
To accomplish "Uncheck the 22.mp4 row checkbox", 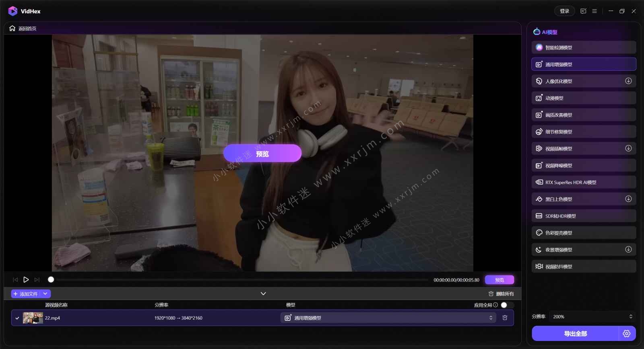I will coord(17,318).
